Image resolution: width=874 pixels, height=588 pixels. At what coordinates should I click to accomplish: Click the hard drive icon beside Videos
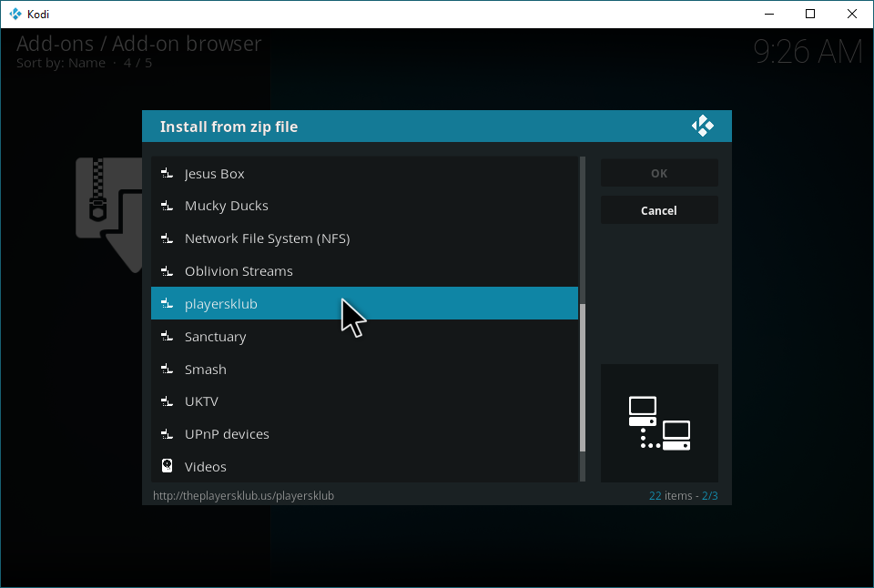[167, 466]
